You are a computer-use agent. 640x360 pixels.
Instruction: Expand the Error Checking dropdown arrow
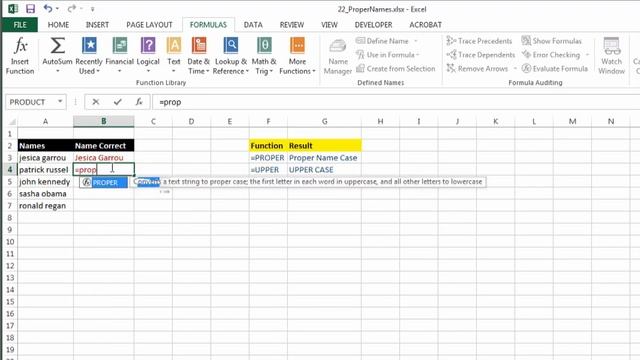587,55
